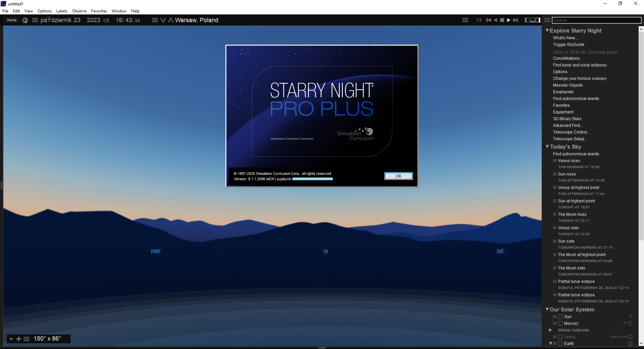Select the hand grab tool
Image resolution: width=644 pixels, height=349 pixels.
tap(25, 20)
